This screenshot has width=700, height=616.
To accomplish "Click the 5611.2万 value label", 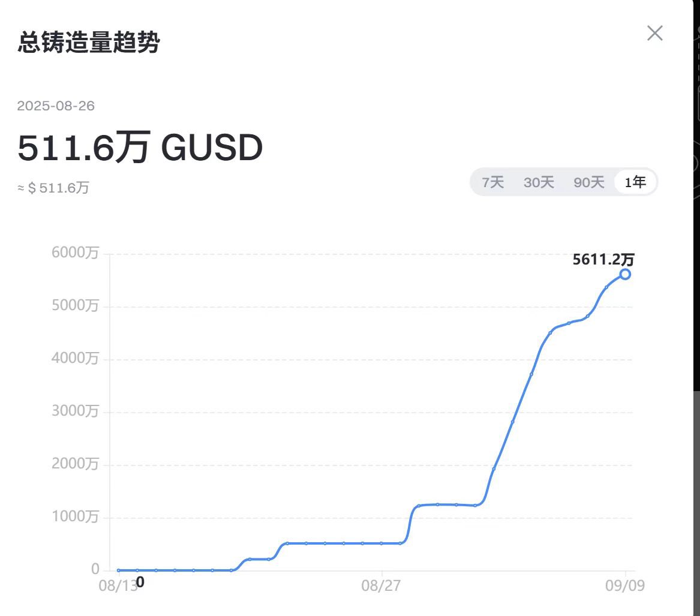I will point(603,260).
